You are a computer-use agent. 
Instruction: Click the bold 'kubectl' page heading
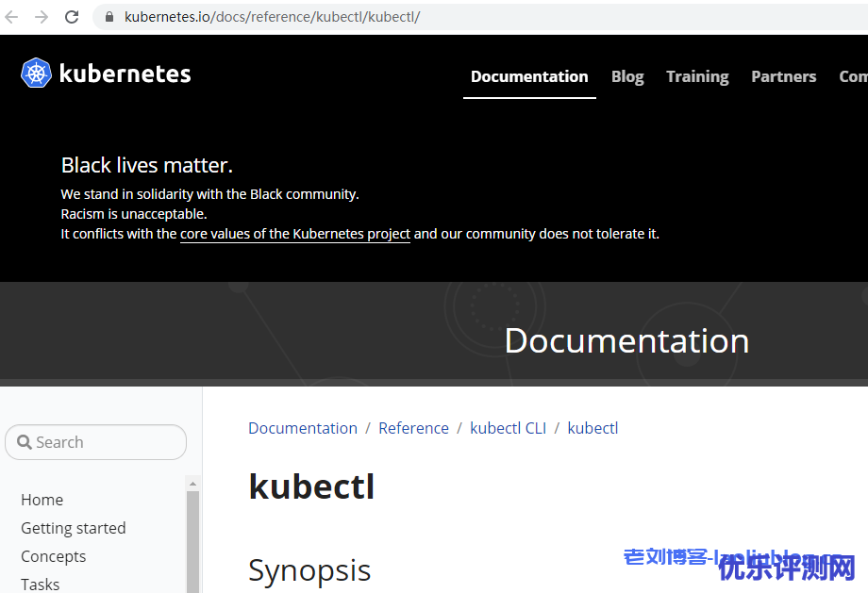pyautogui.click(x=311, y=486)
